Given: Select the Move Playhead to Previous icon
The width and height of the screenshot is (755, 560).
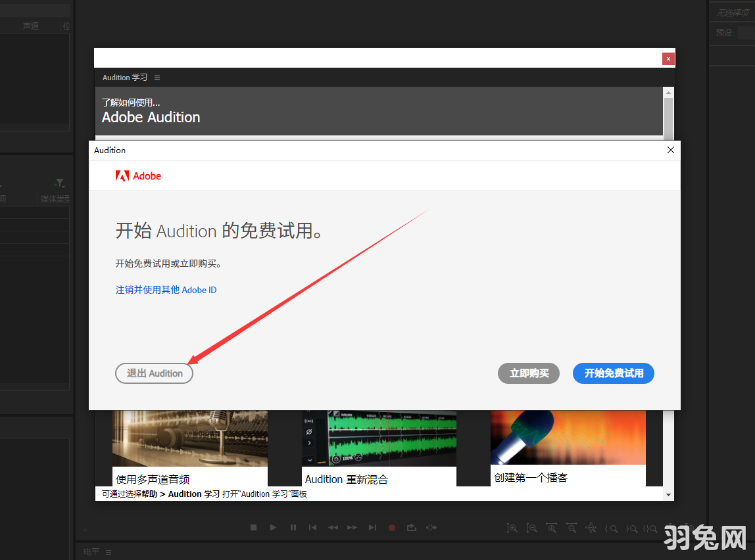Looking at the screenshot, I should click(312, 527).
